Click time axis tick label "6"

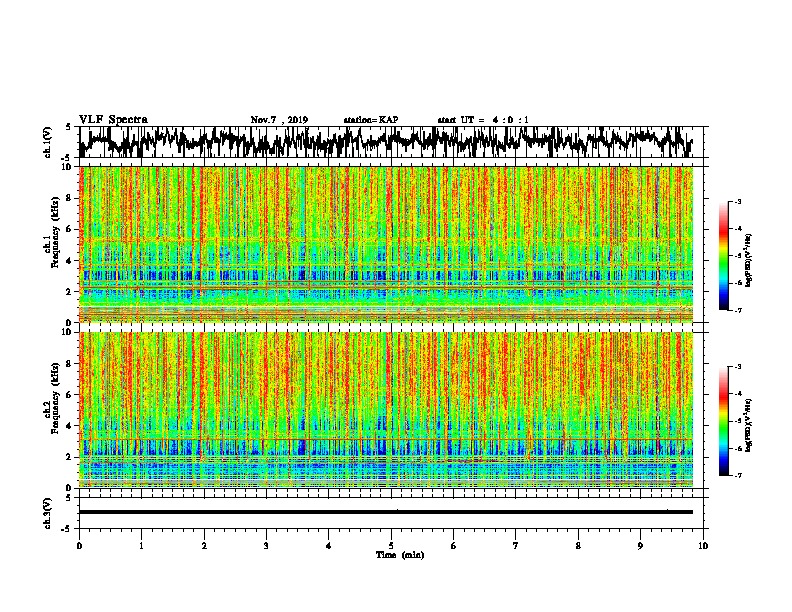(454, 546)
